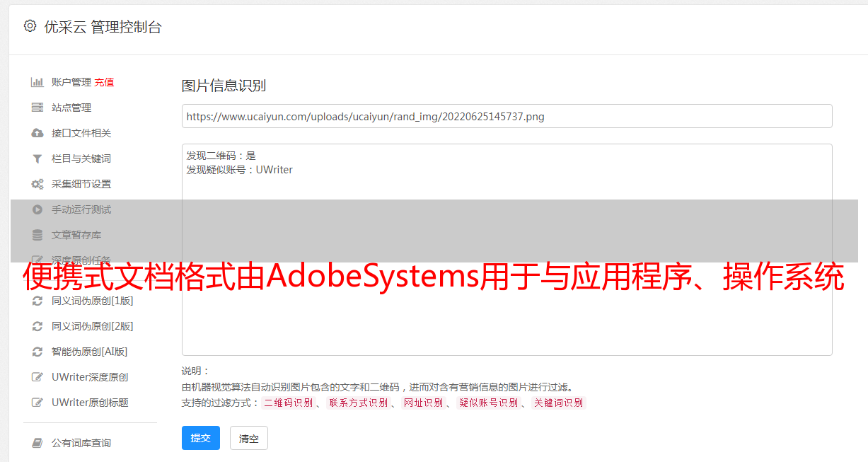The height and width of the screenshot is (462, 868).
Task: Click the bar chart icon for 账户管理
Action: [37, 82]
